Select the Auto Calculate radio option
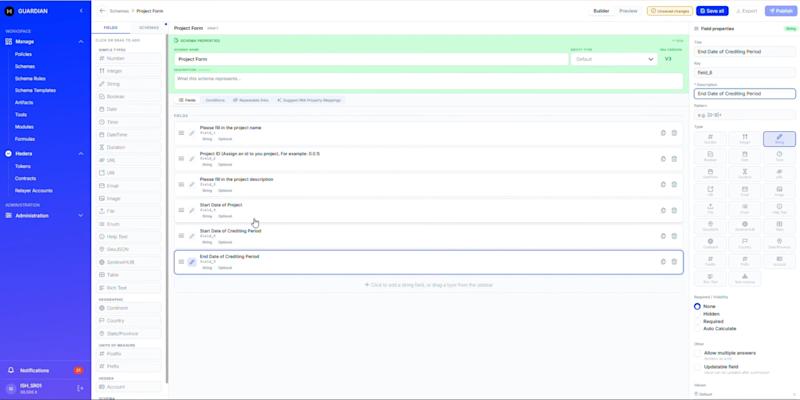800x400 pixels. [697, 329]
